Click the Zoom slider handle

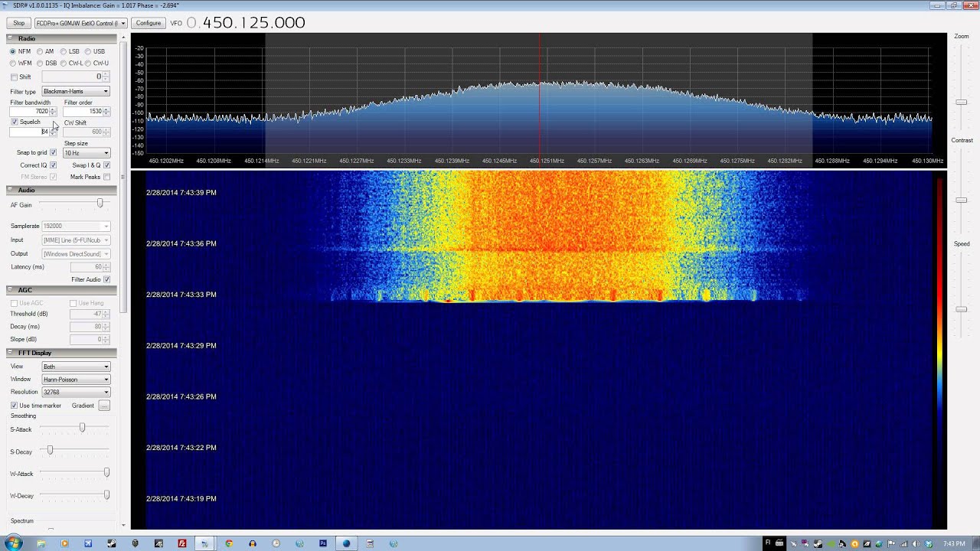[x=961, y=102]
